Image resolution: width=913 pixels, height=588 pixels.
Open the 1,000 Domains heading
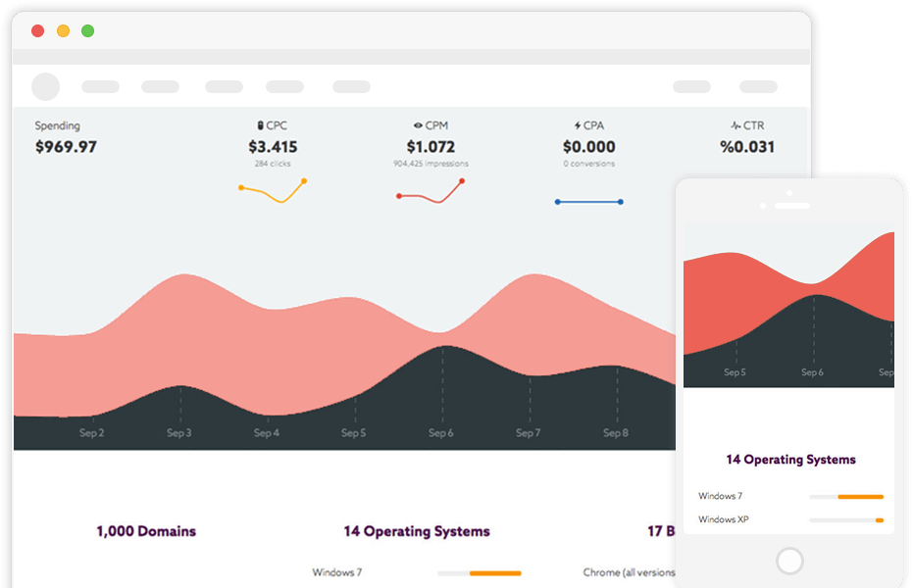(146, 531)
